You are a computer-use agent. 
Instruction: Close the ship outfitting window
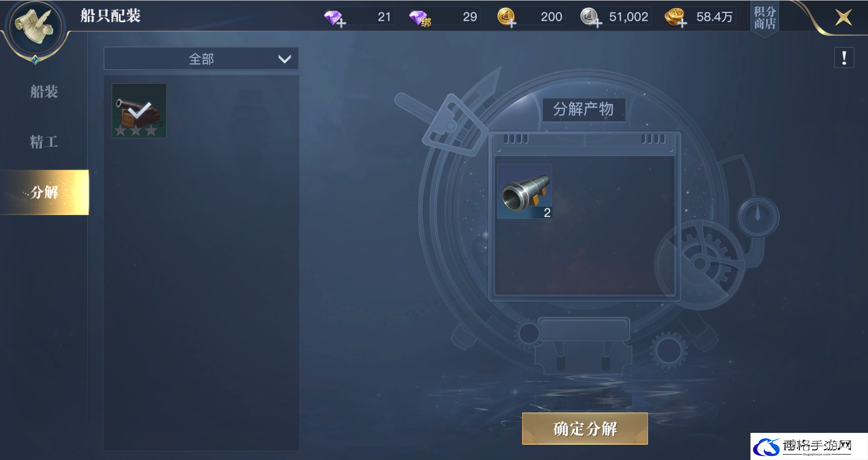843,18
